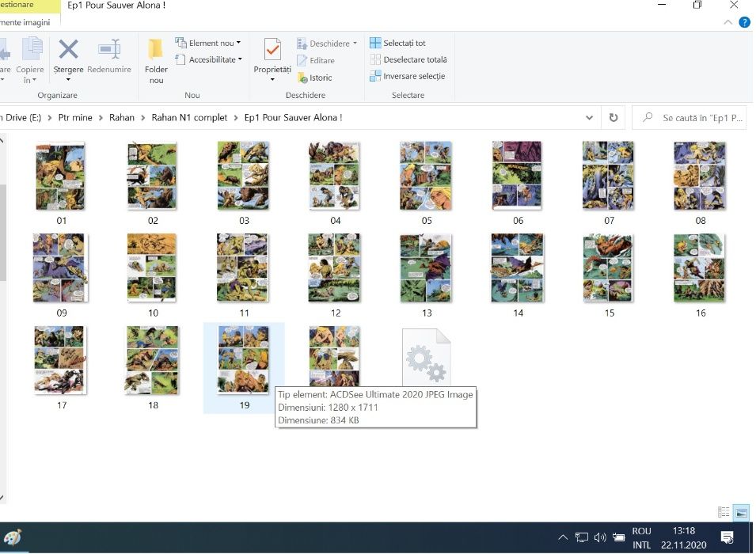Click the Editare button

(316, 60)
